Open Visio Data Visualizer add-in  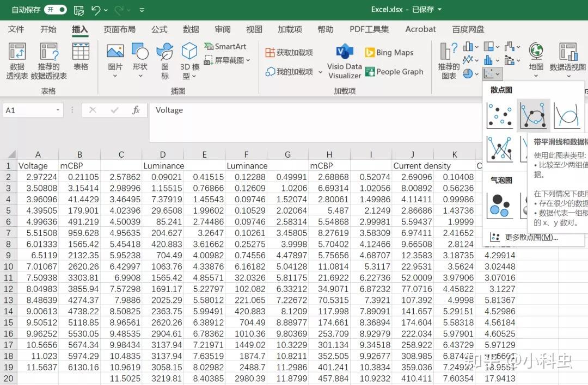coord(343,60)
